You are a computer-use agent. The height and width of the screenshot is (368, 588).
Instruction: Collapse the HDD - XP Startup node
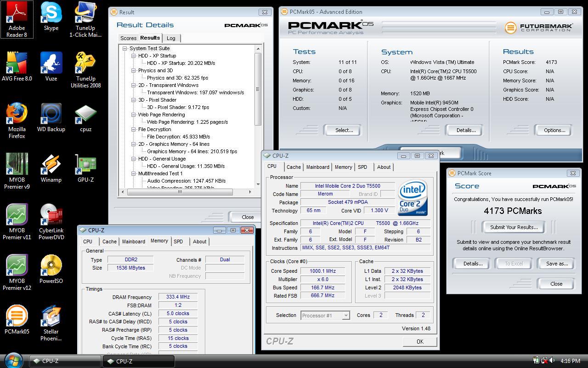133,56
